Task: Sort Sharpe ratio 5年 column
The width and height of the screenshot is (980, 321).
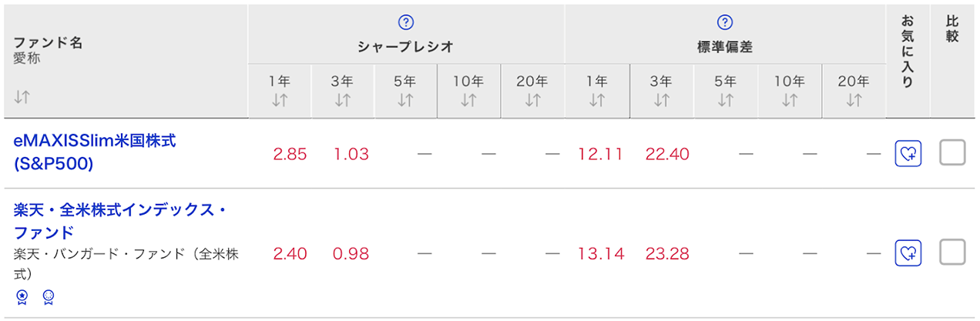Action: click(405, 100)
